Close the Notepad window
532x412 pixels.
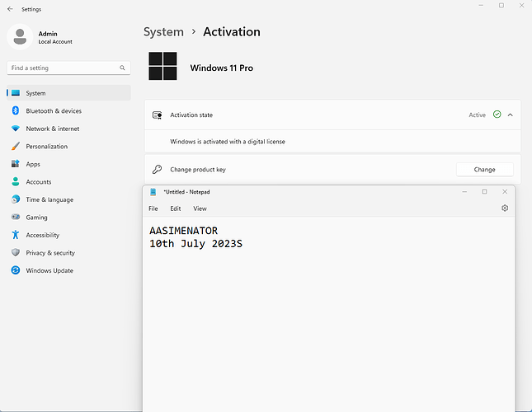pyautogui.click(x=505, y=192)
